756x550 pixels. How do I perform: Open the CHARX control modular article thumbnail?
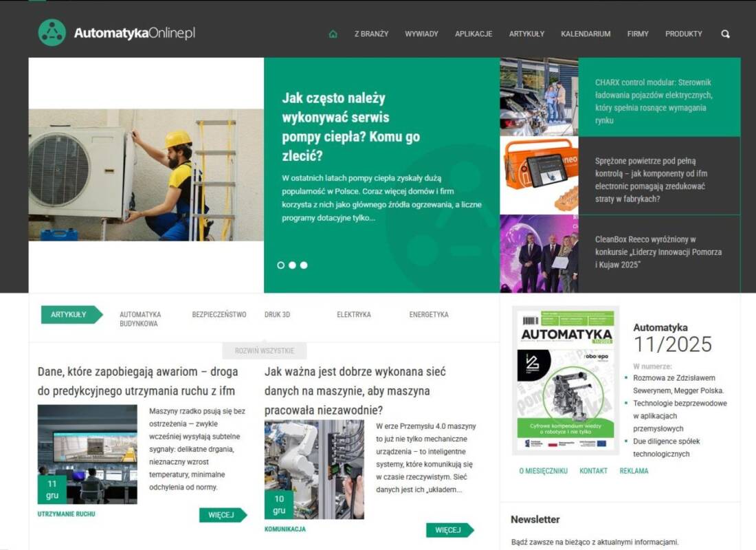[539, 97]
